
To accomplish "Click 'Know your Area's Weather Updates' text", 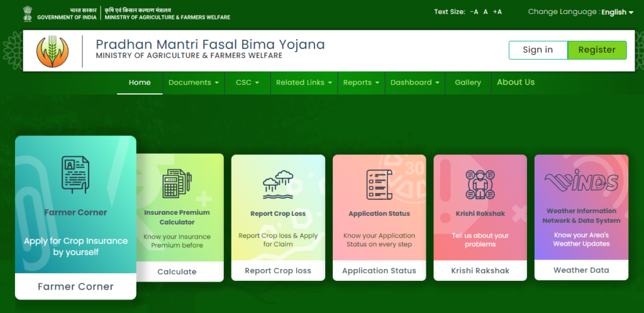I will [581, 239].
